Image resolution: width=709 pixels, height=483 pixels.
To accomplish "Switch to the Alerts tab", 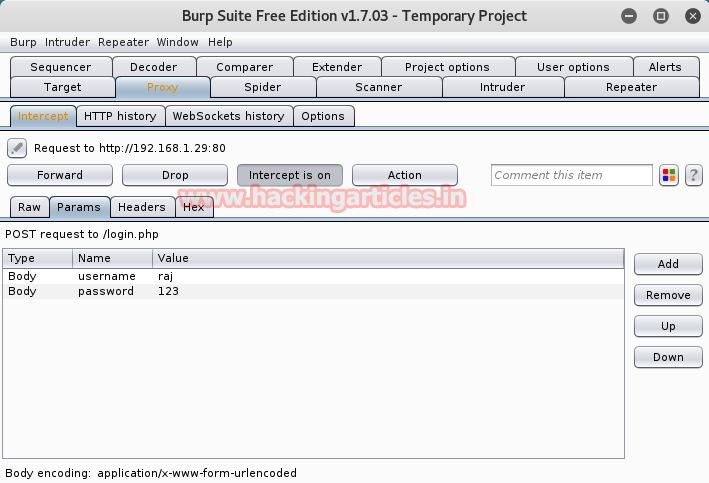I will pos(665,67).
